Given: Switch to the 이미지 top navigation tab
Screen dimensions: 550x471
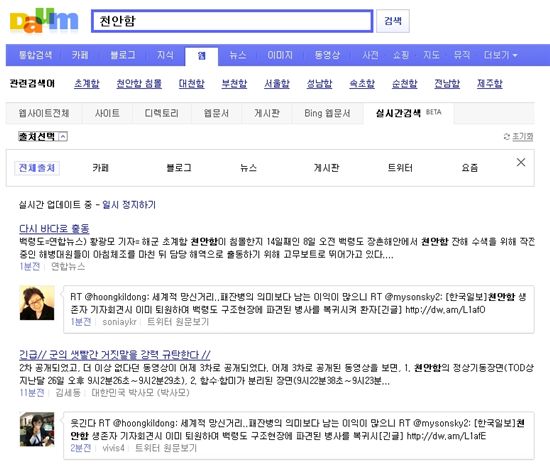Looking at the screenshot, I should [280, 55].
